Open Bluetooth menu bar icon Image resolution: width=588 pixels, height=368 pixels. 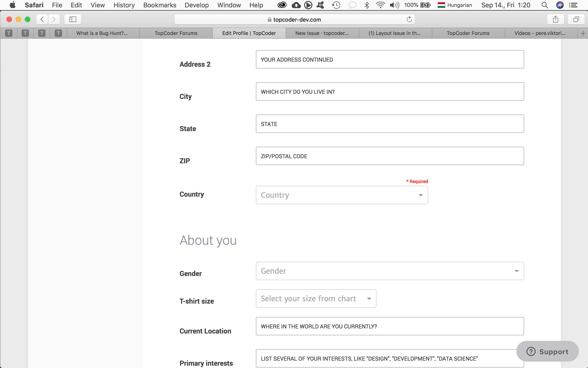(367, 5)
